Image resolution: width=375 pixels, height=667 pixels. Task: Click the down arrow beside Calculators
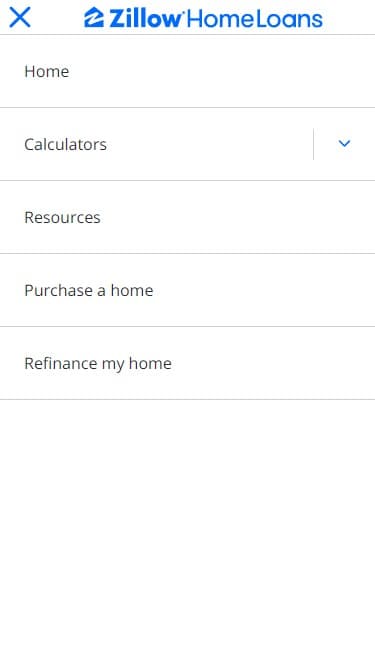pos(344,144)
